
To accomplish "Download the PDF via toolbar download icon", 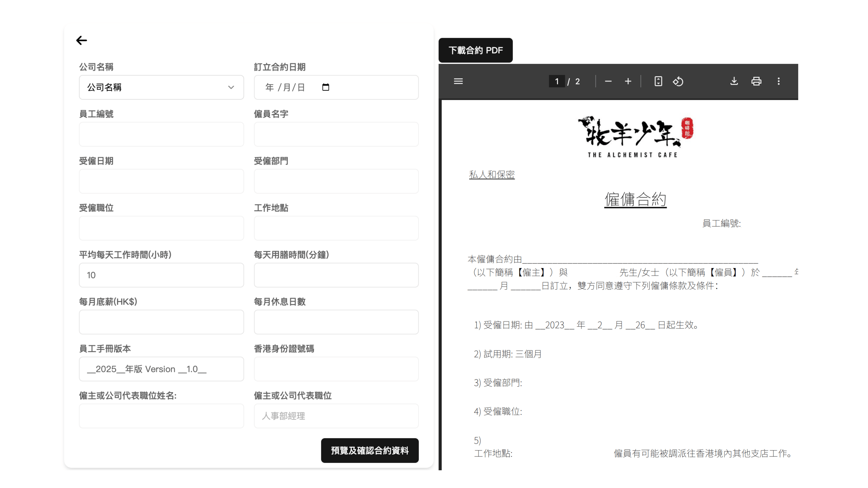I will 734,81.
